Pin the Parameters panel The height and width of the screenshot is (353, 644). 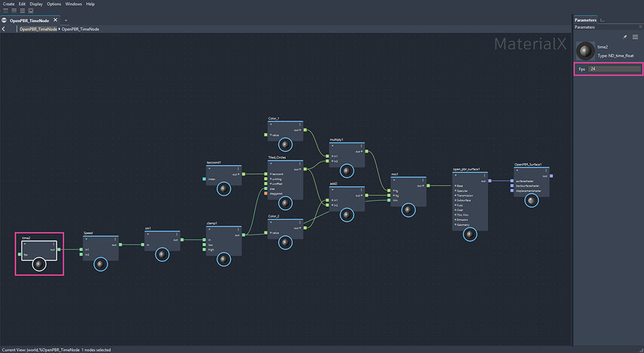(625, 37)
